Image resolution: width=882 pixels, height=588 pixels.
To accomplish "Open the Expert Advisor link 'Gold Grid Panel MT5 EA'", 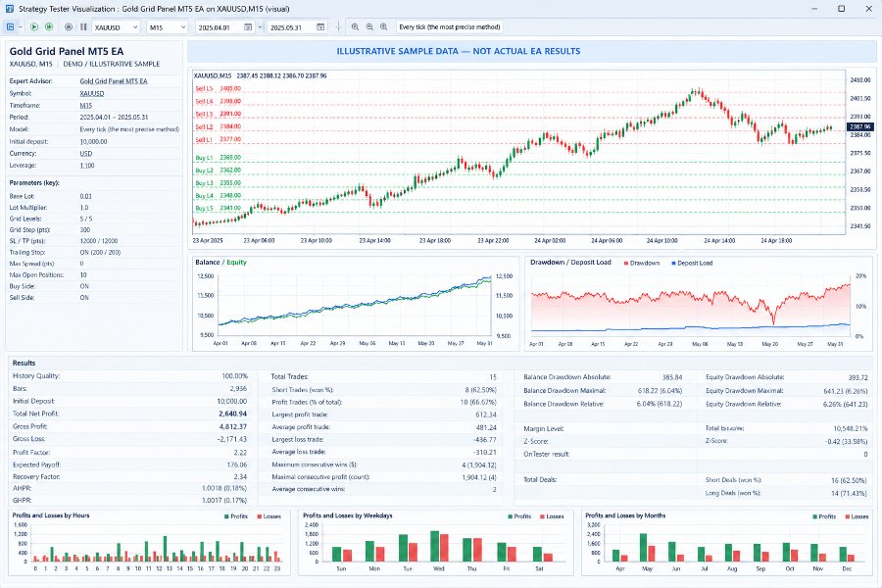I will 114,81.
